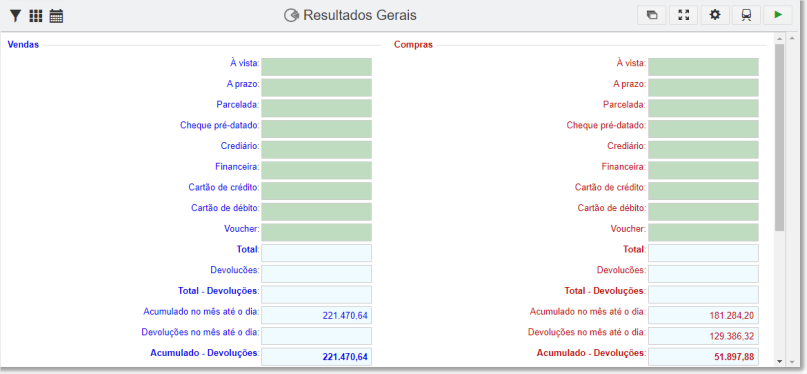Toggle fullscreen expand button
The width and height of the screenshot is (807, 374).
click(x=683, y=15)
